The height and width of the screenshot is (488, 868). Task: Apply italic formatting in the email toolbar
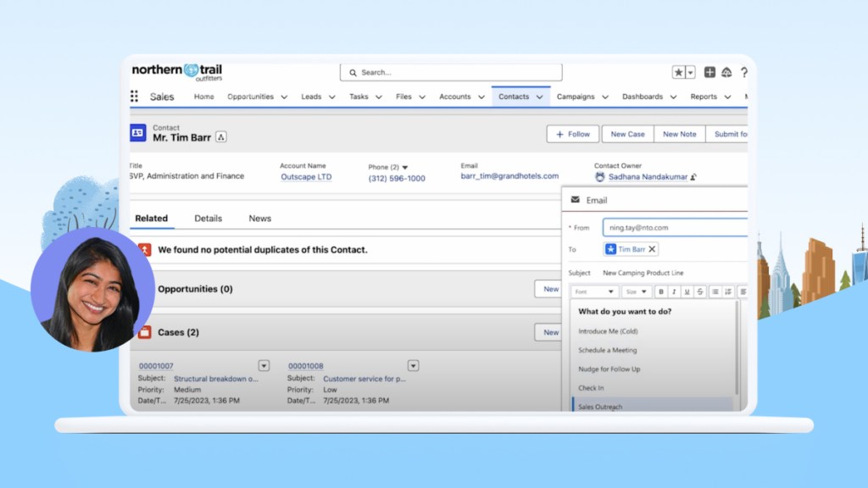point(675,291)
